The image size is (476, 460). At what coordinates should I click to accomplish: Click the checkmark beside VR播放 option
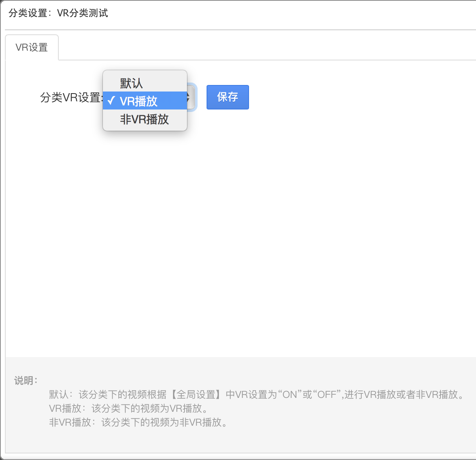point(111,101)
